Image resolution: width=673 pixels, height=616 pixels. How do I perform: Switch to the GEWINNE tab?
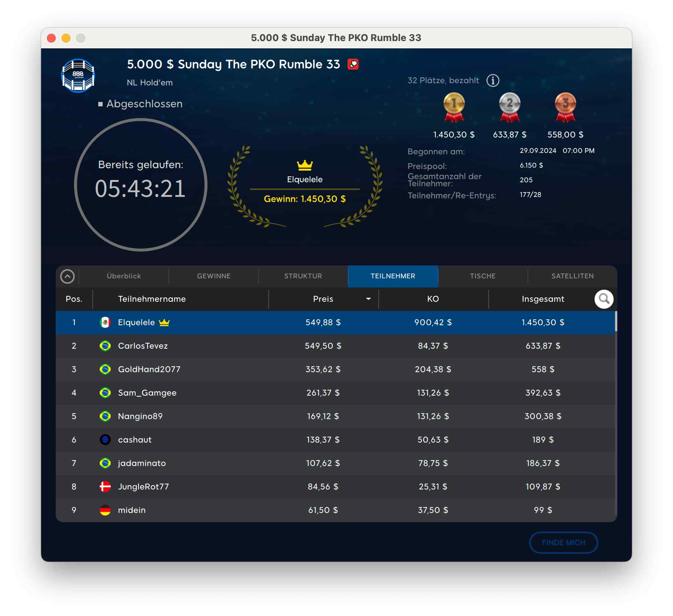(x=214, y=276)
